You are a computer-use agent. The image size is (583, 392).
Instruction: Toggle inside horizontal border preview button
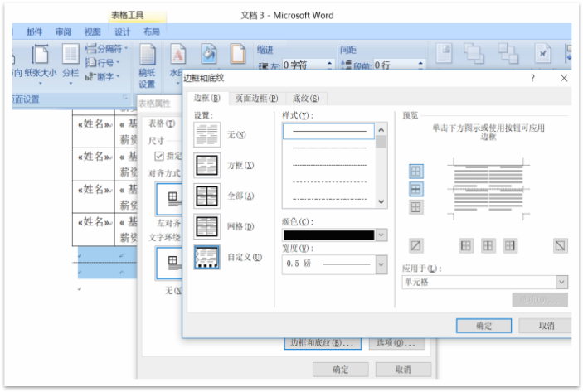click(x=416, y=189)
